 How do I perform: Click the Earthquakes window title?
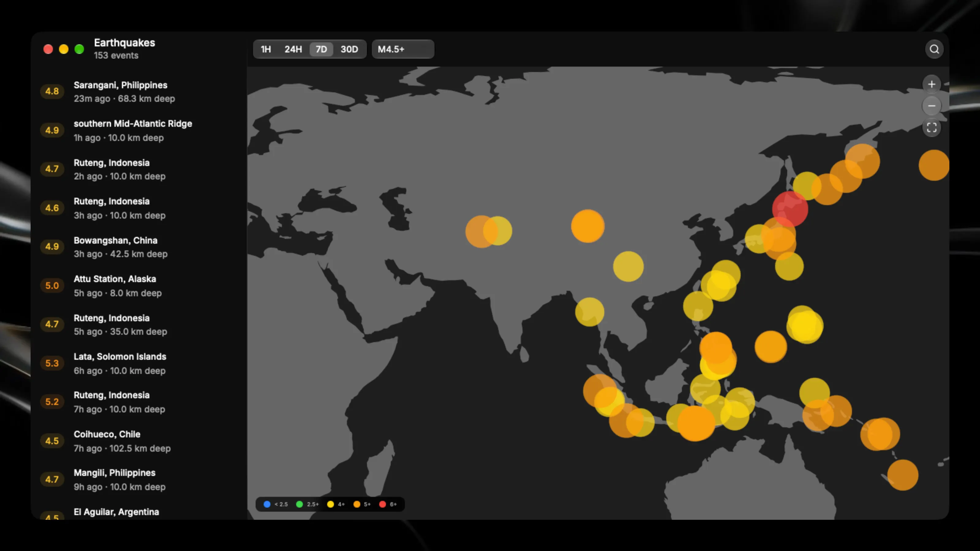pos(124,43)
